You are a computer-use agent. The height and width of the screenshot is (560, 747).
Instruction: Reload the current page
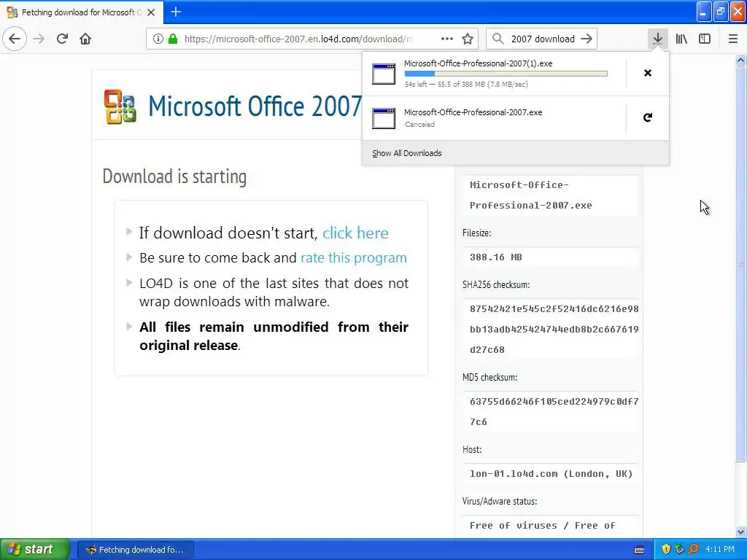pyautogui.click(x=62, y=39)
